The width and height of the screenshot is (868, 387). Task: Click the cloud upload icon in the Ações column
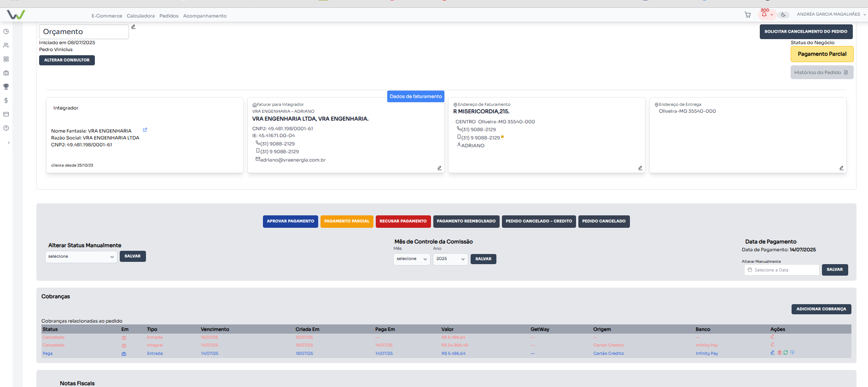click(792, 353)
